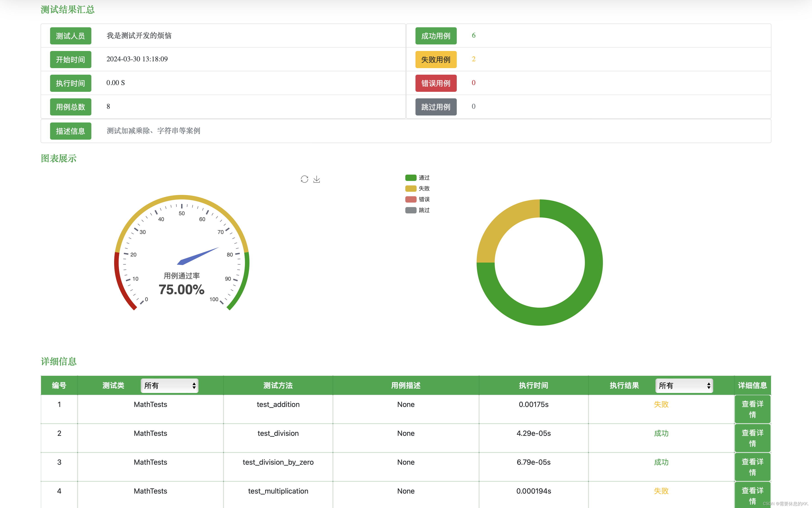Image resolution: width=812 pixels, height=508 pixels.
Task: Click the 测试结果汇总 section heading
Action: point(67,9)
